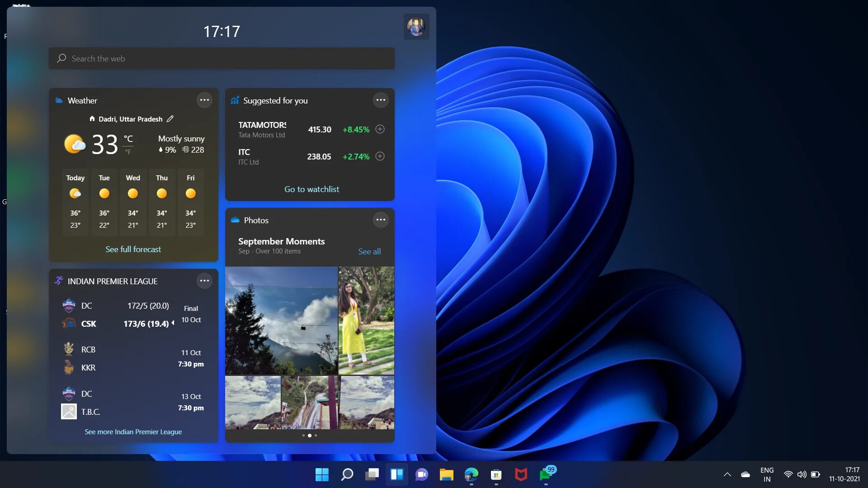This screenshot has height=488, width=868.
Task: Toggle add TATAMOTORS to watchlist
Action: (380, 129)
